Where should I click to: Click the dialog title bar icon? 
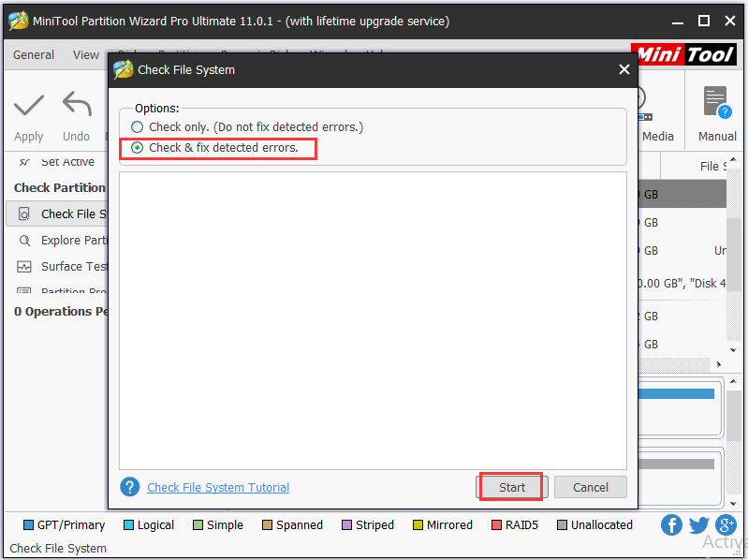click(x=123, y=69)
